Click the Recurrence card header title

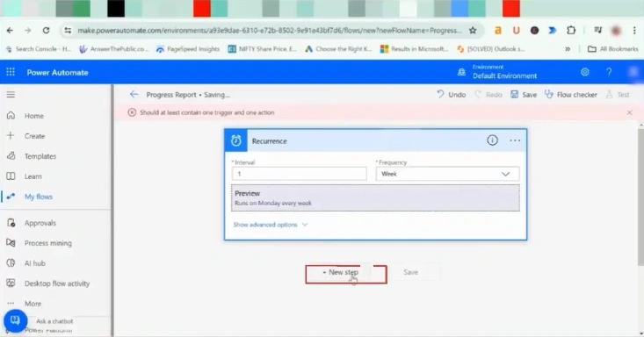click(270, 140)
